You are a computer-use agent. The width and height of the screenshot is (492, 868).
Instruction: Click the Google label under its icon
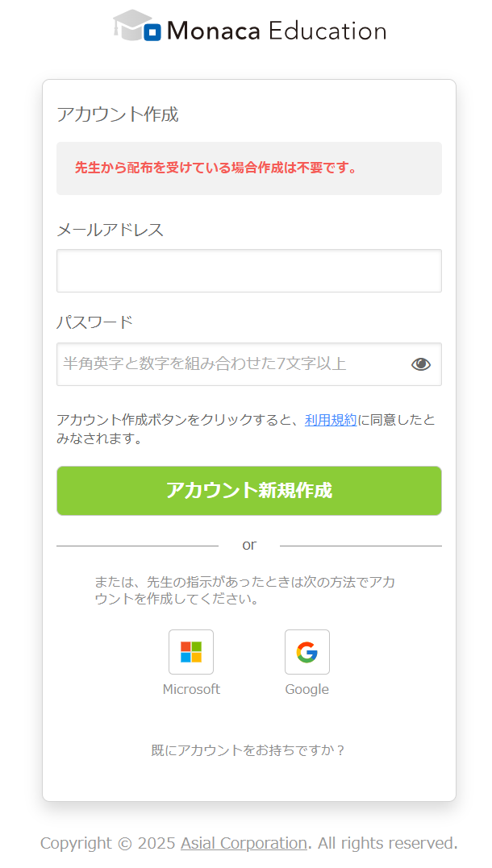click(307, 689)
